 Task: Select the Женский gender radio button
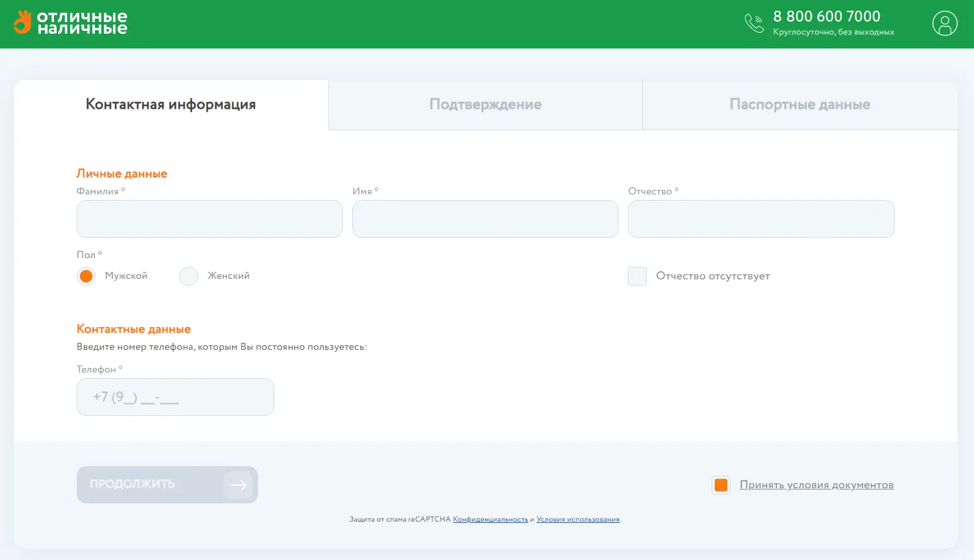(189, 276)
